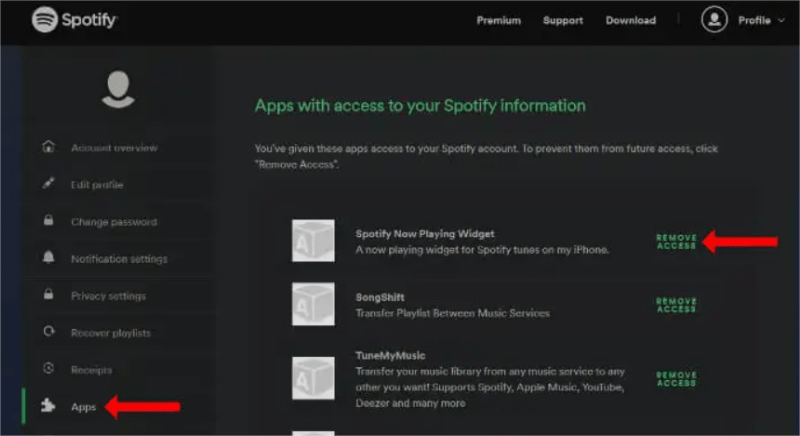The image size is (800, 436).
Task: Click the Spotify wordmark text
Action: (x=89, y=20)
